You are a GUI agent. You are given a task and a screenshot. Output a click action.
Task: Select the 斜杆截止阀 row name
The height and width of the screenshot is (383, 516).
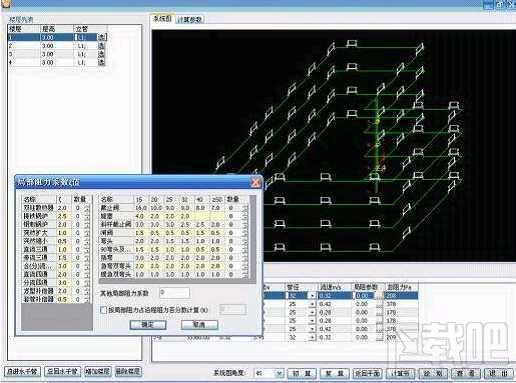(x=116, y=225)
